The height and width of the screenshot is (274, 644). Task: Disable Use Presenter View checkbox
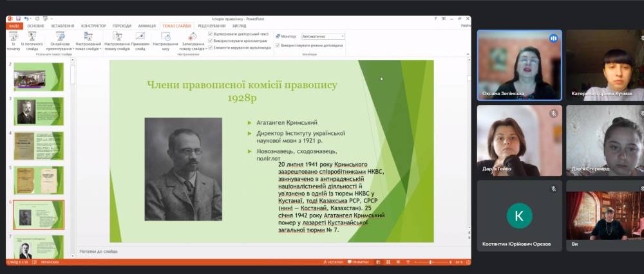278,46
